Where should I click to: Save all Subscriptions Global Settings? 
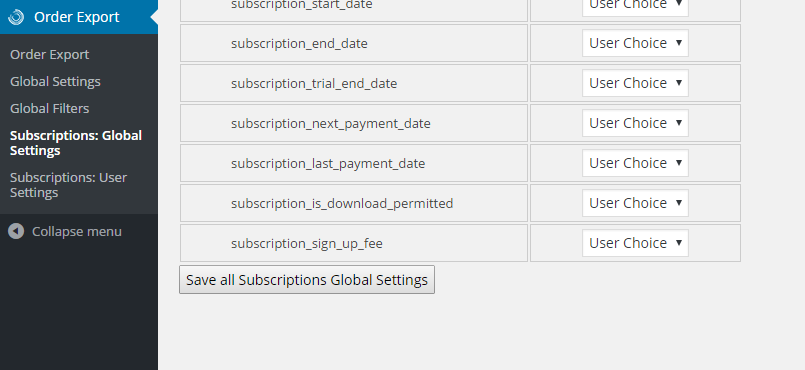(x=307, y=280)
